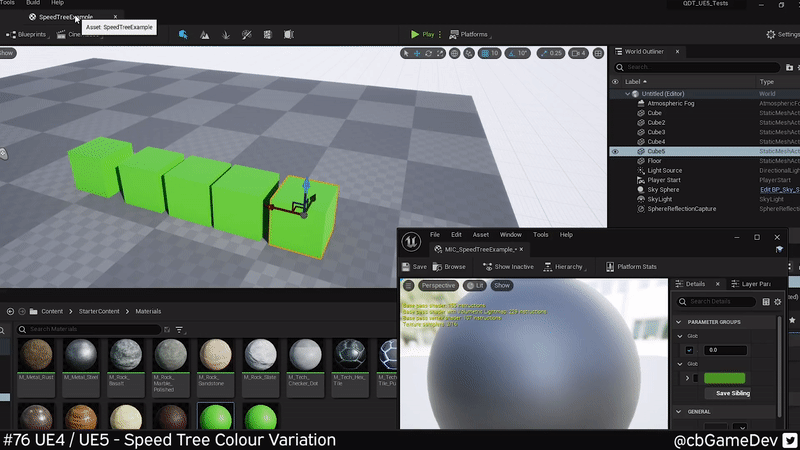
Task: Click Save icon in material editor toolbar
Action: 413,267
